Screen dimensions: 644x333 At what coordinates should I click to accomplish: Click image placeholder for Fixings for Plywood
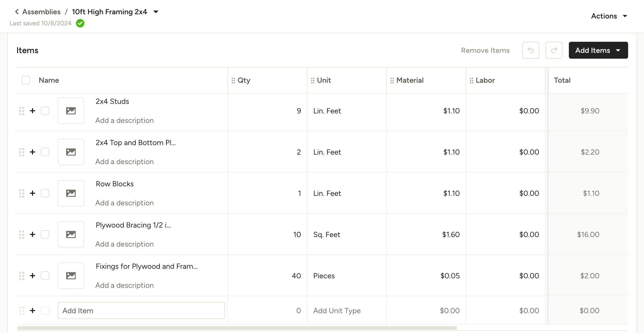[x=71, y=276]
